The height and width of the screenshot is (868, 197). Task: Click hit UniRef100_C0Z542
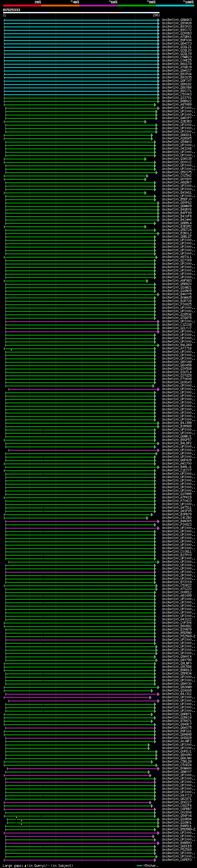click(x=176, y=176)
